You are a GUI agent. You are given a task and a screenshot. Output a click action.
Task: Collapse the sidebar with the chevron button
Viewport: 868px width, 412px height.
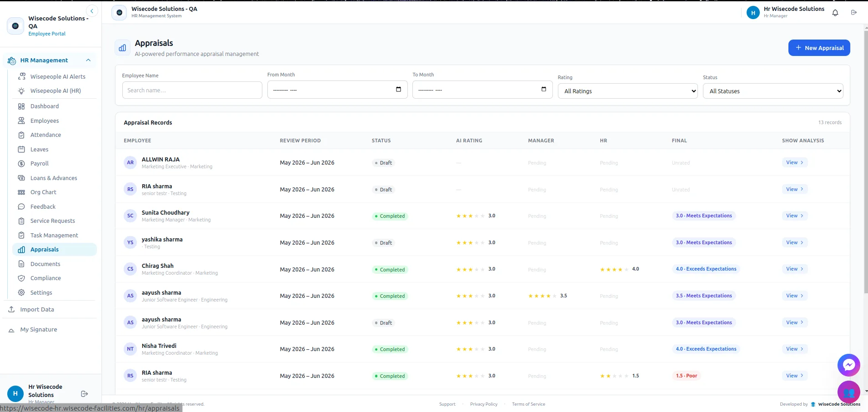(92, 11)
